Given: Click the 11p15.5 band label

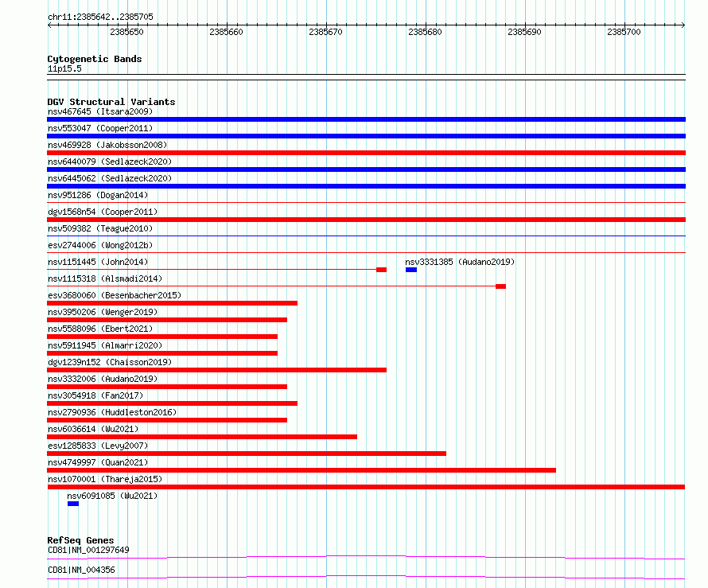Looking at the screenshot, I should pos(64,68).
